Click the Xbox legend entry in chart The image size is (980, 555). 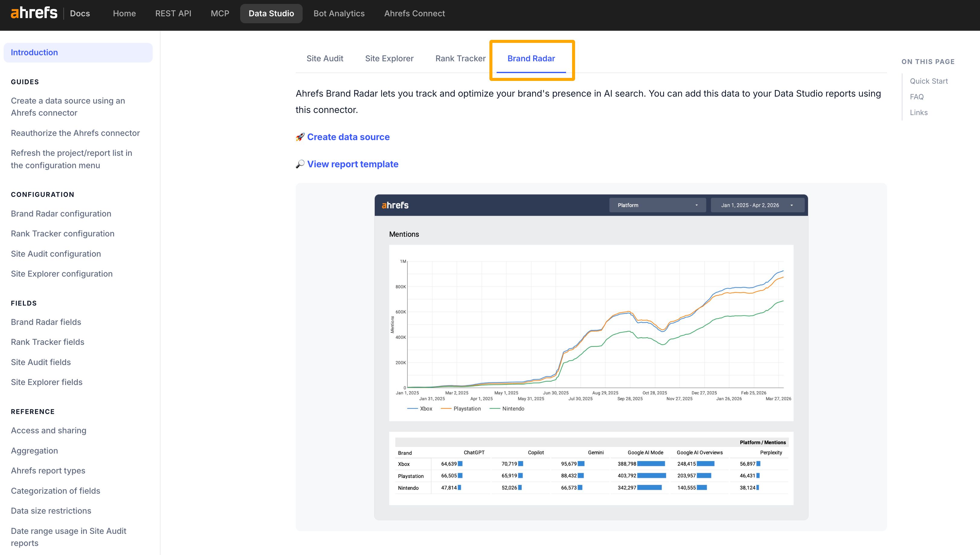click(420, 409)
